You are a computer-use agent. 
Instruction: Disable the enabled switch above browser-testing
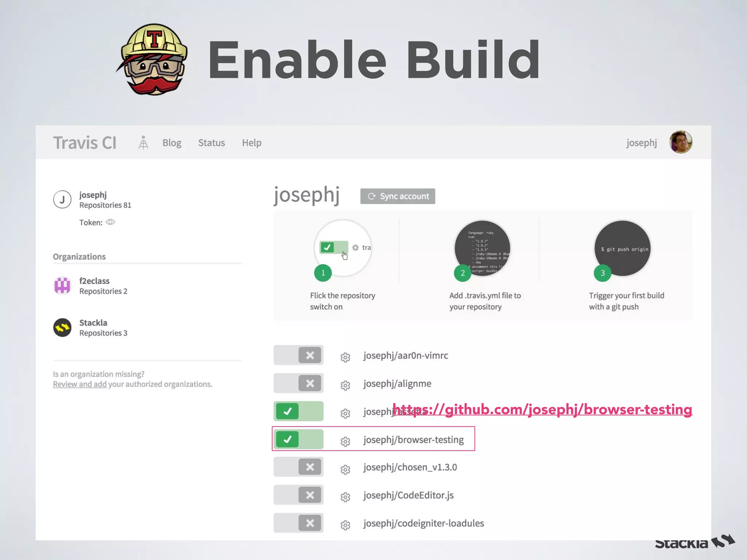(x=298, y=411)
